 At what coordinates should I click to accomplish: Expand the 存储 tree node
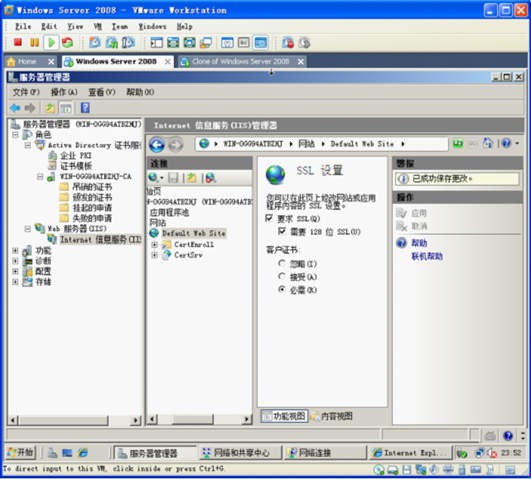click(15, 282)
